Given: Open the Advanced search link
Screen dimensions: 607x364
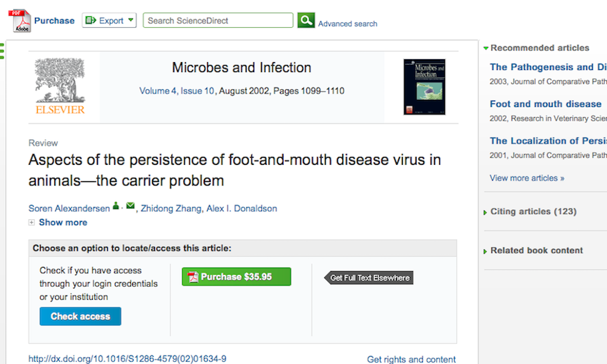Looking at the screenshot, I should coord(348,24).
